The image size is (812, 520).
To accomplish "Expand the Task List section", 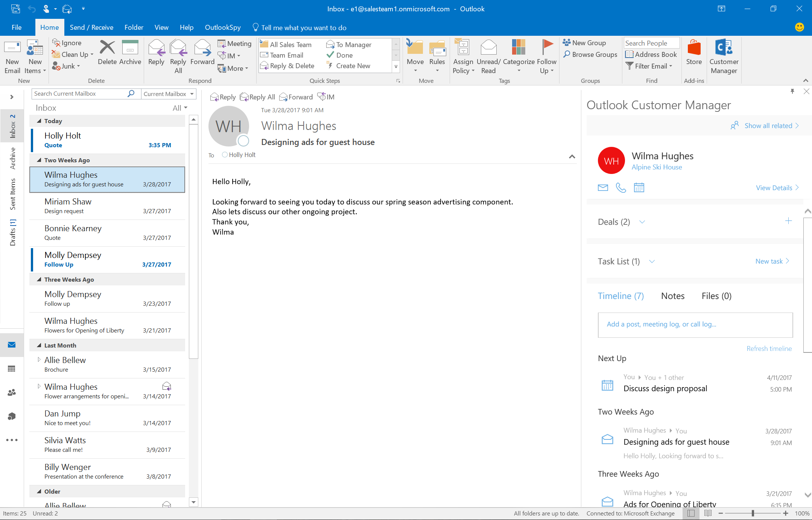I will pyautogui.click(x=652, y=261).
